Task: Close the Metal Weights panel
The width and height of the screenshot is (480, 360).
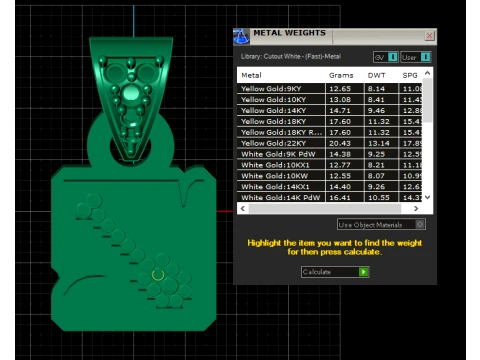Action: coord(429,36)
